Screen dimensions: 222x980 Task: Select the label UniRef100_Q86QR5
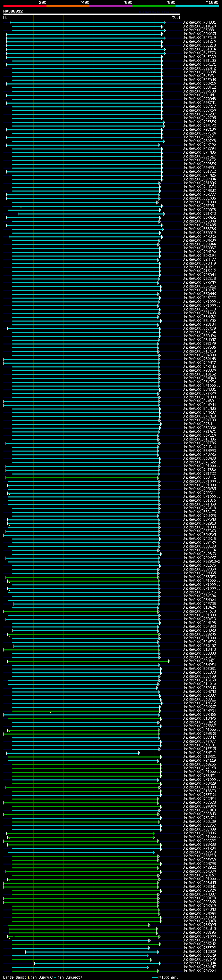coord(199,925)
